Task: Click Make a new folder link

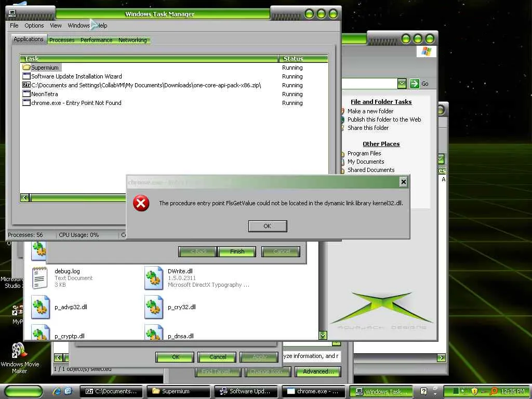Action: click(x=370, y=111)
